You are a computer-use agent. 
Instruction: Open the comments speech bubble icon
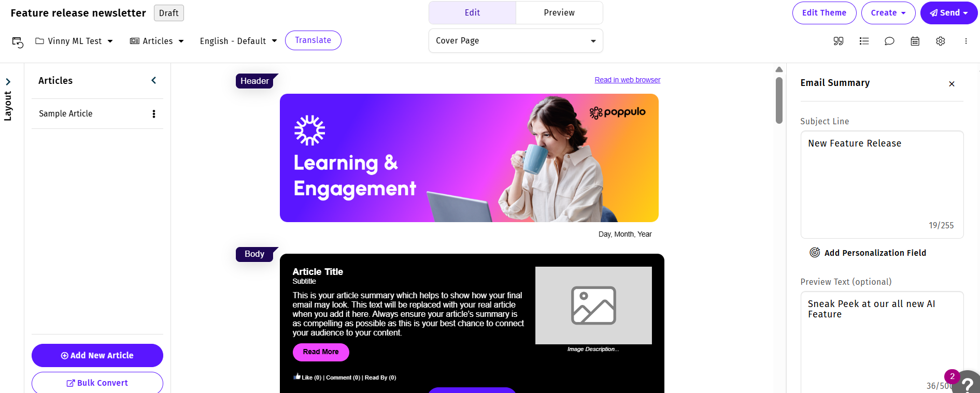tap(889, 41)
